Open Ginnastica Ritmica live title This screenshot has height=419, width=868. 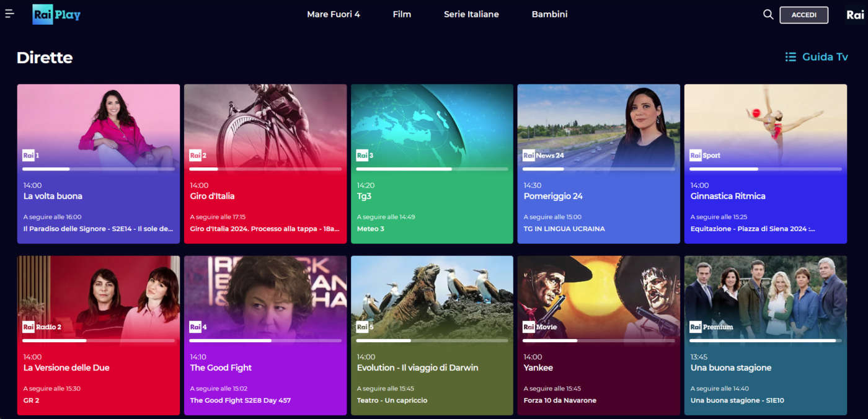tap(728, 196)
